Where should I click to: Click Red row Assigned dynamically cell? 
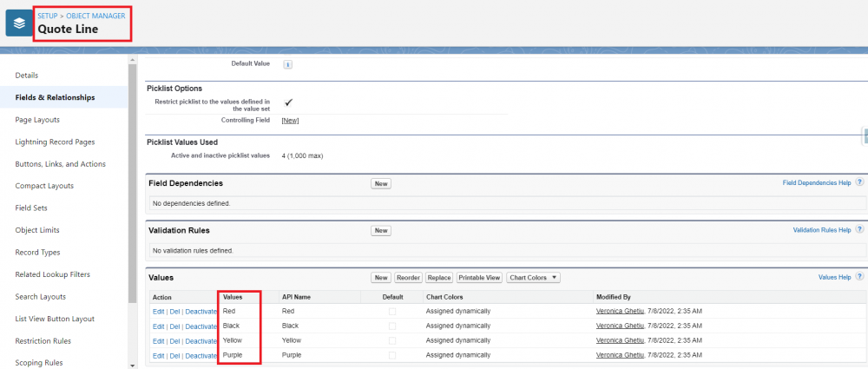click(x=458, y=311)
